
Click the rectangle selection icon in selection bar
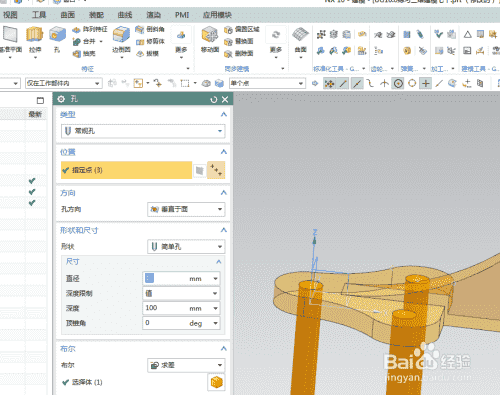(185, 83)
